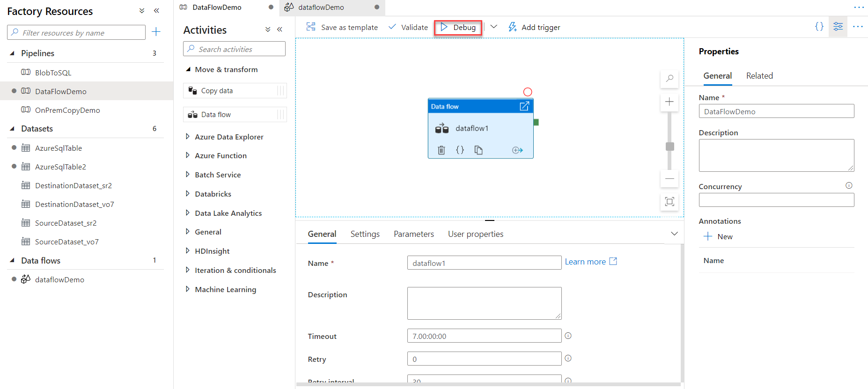
Task: Open pipeline JSON code view in toolbar
Action: [x=819, y=27]
